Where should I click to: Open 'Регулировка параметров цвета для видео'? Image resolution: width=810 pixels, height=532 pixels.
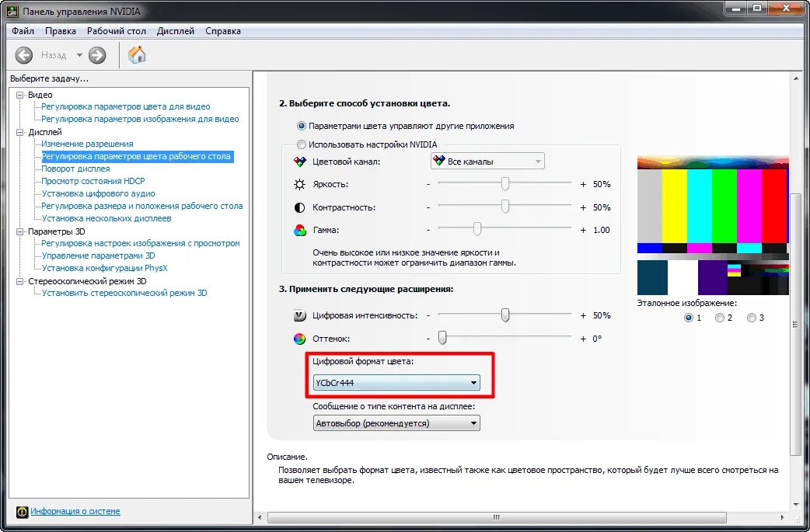126,107
